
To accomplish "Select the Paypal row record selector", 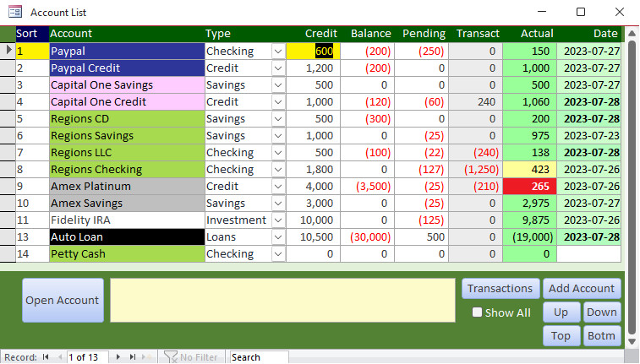I will (x=8, y=51).
